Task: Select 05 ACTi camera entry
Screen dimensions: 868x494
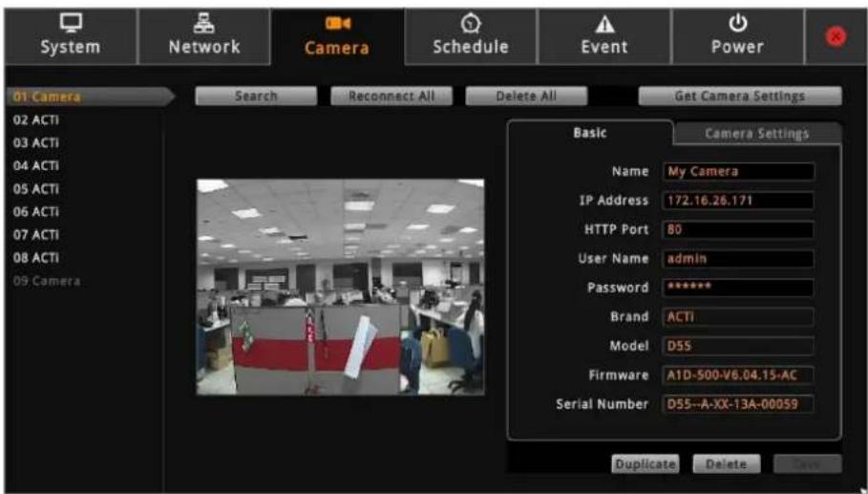Action: coord(36,189)
